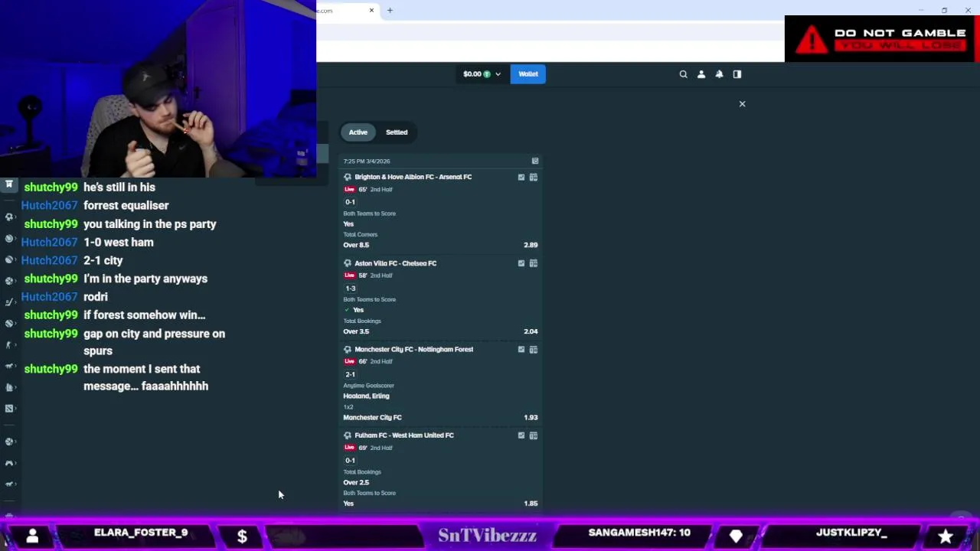This screenshot has height=551, width=980.
Task: Toggle the side panel icon in top bar
Action: (x=737, y=74)
